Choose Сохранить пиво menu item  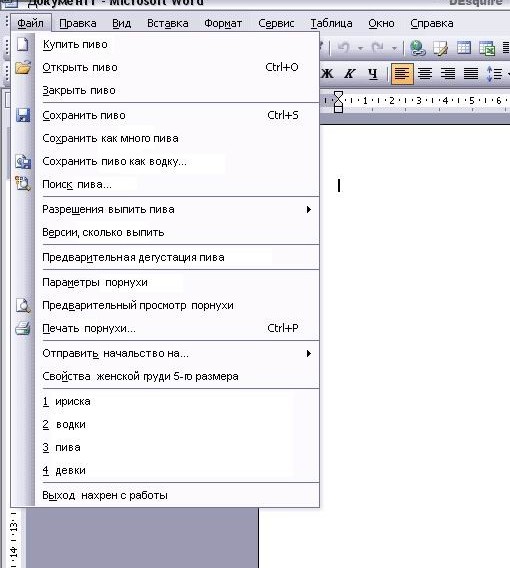click(x=177, y=115)
